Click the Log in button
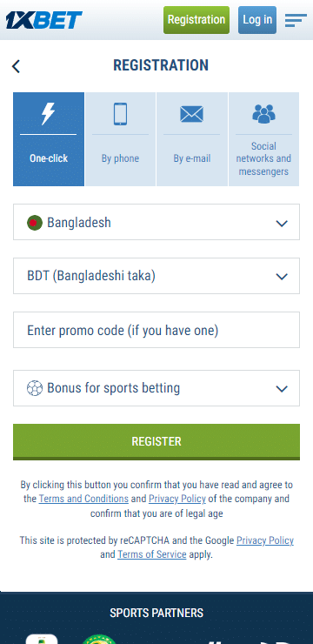313x644 pixels. point(257,20)
